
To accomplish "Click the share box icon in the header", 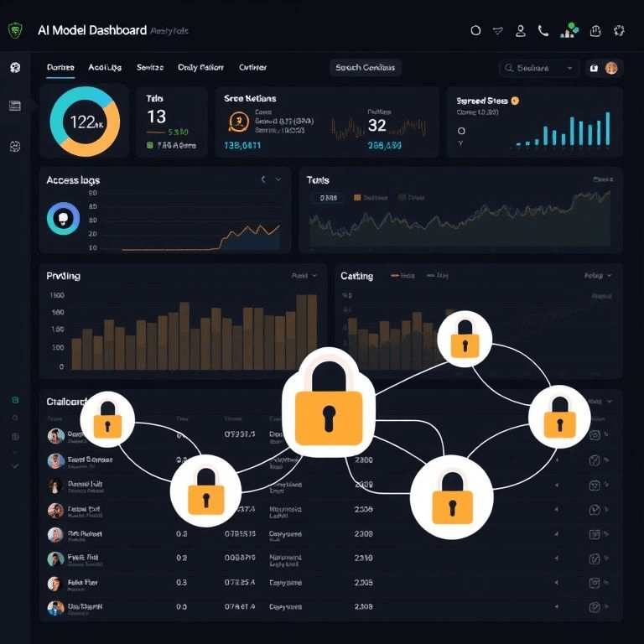I will [595, 31].
